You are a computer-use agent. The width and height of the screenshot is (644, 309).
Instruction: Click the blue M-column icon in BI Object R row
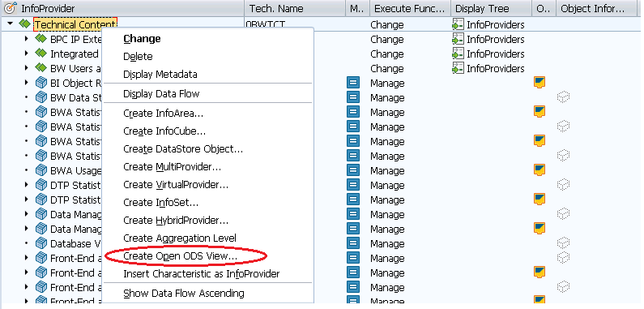coord(353,83)
